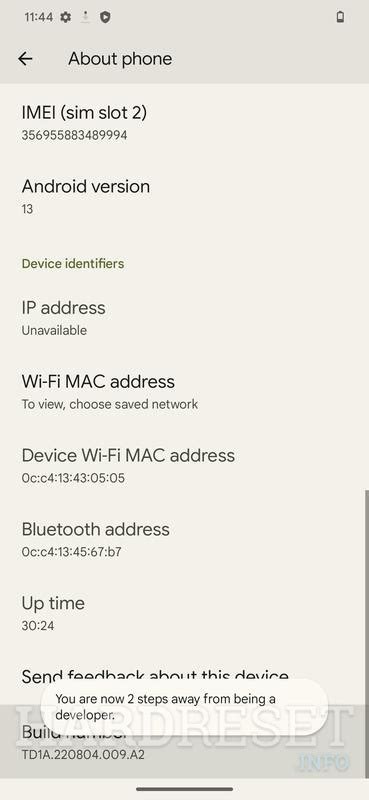Tap the bottom navigation gesture bar
The image size is (369, 800).
pyautogui.click(x=184, y=789)
